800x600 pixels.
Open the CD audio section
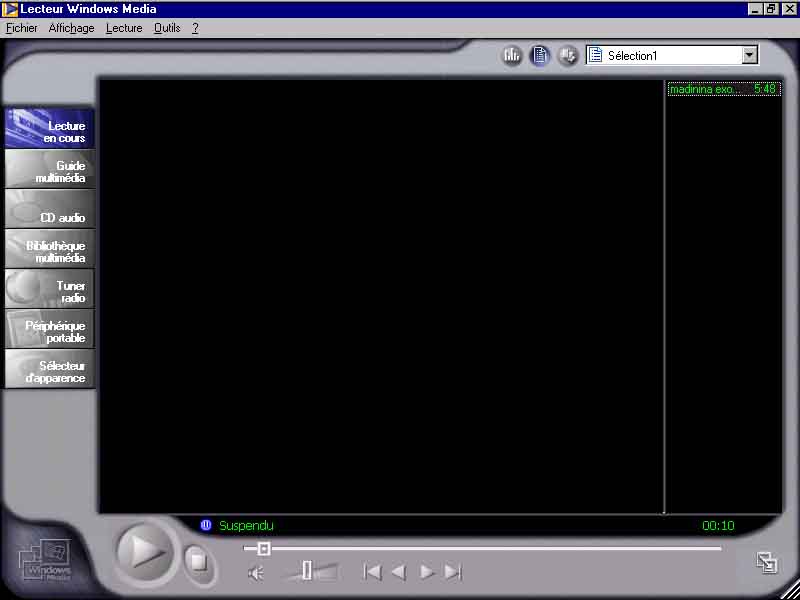49,209
